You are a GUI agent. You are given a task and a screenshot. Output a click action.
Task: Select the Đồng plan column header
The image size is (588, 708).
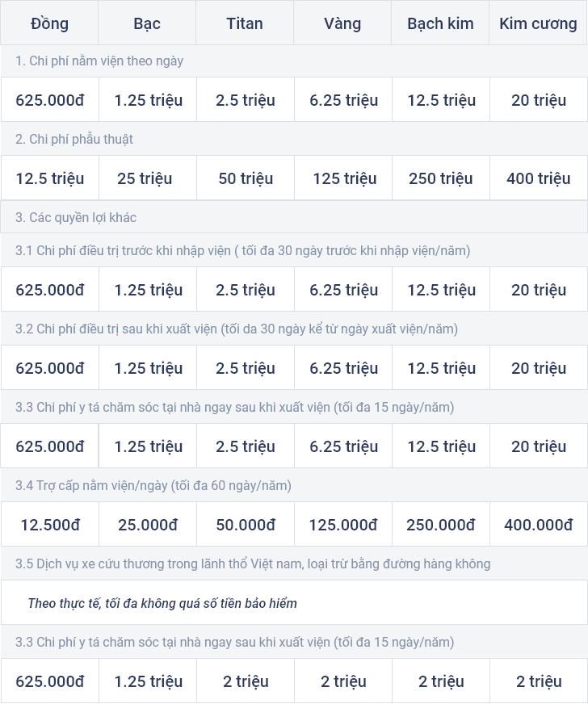click(49, 23)
